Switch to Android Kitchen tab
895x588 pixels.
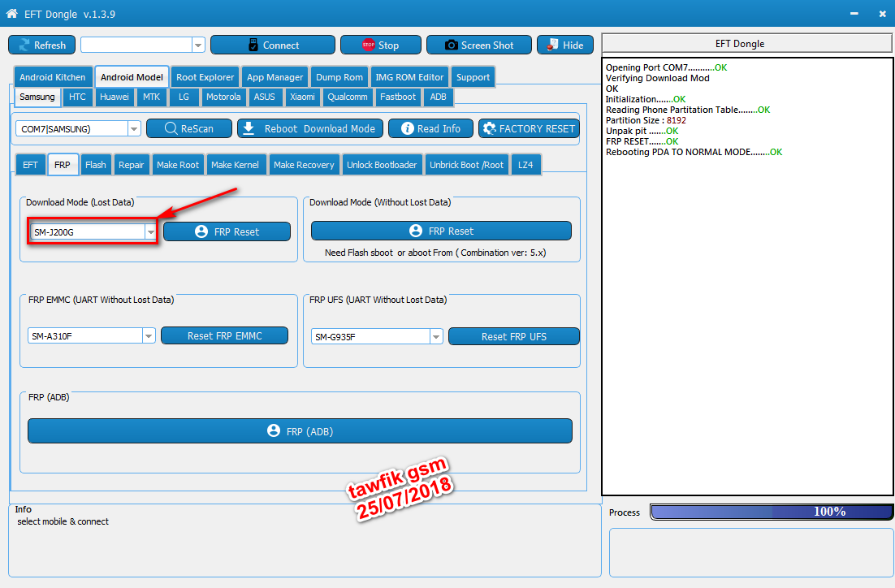pos(53,77)
